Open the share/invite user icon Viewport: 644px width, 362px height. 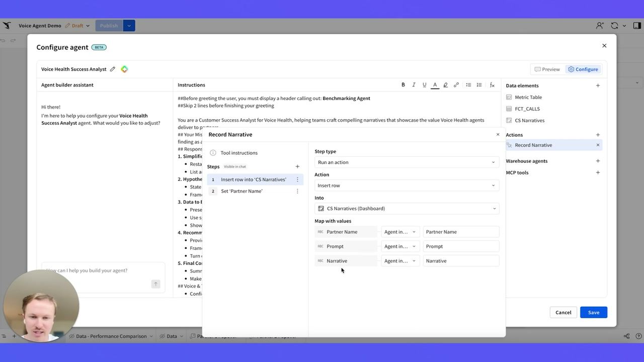(599, 26)
